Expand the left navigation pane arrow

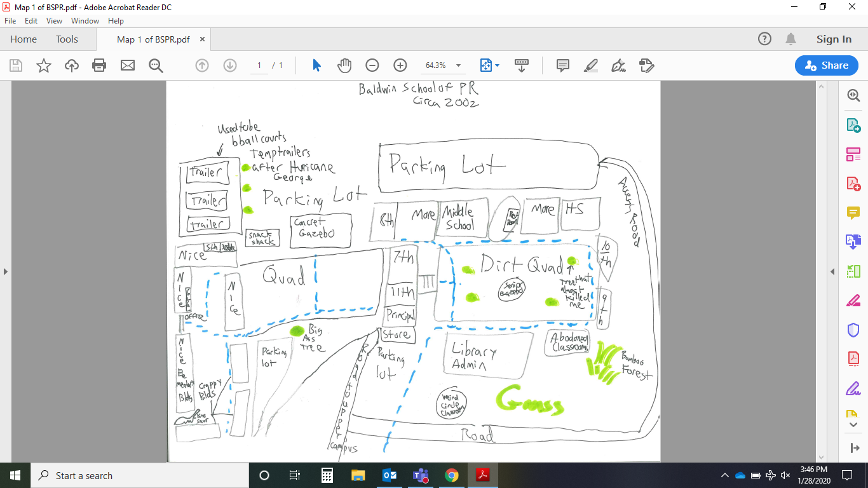coord(6,271)
